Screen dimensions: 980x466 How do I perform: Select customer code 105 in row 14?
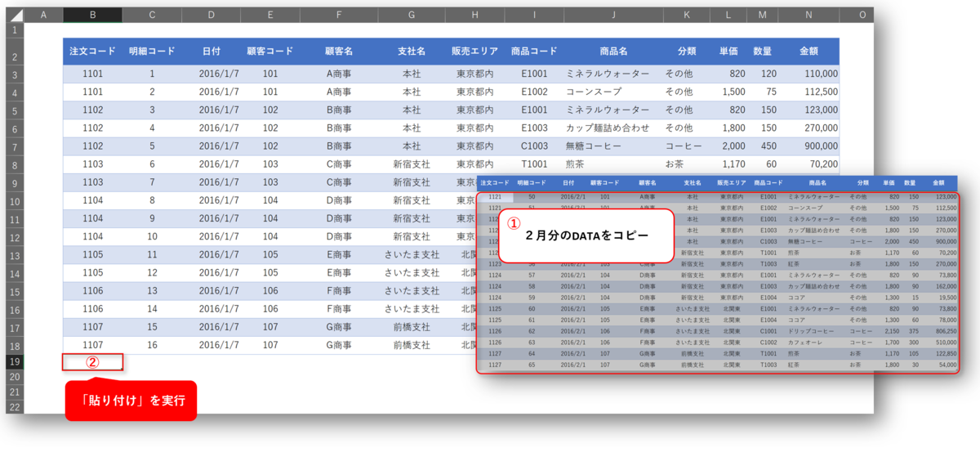270,272
